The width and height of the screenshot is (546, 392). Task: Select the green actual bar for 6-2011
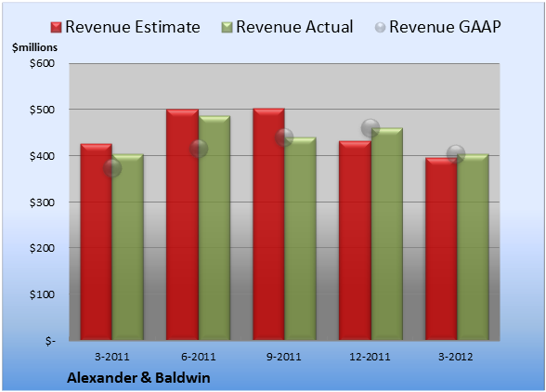pyautogui.click(x=214, y=228)
